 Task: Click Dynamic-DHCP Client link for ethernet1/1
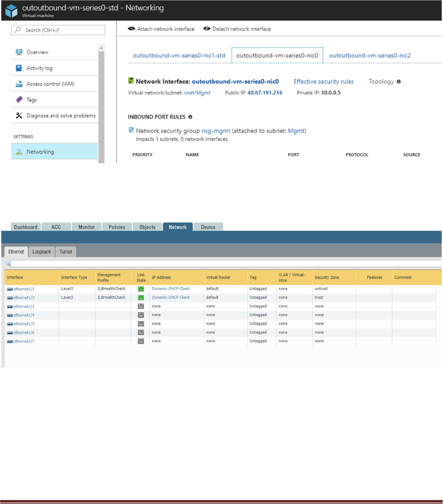pyautogui.click(x=171, y=289)
